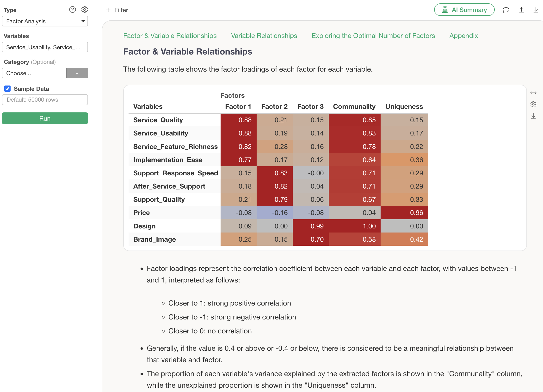
Task: Open the table settings gear icon
Action: click(x=533, y=104)
